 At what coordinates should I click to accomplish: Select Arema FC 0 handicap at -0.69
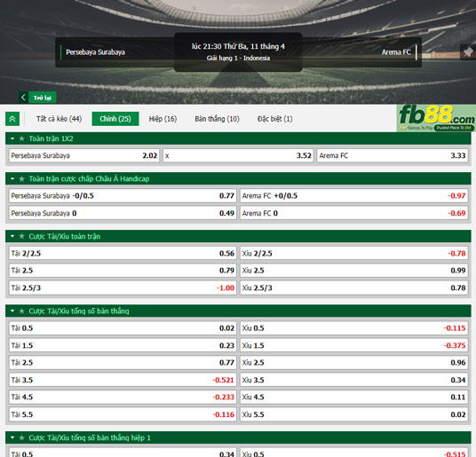coord(354,213)
